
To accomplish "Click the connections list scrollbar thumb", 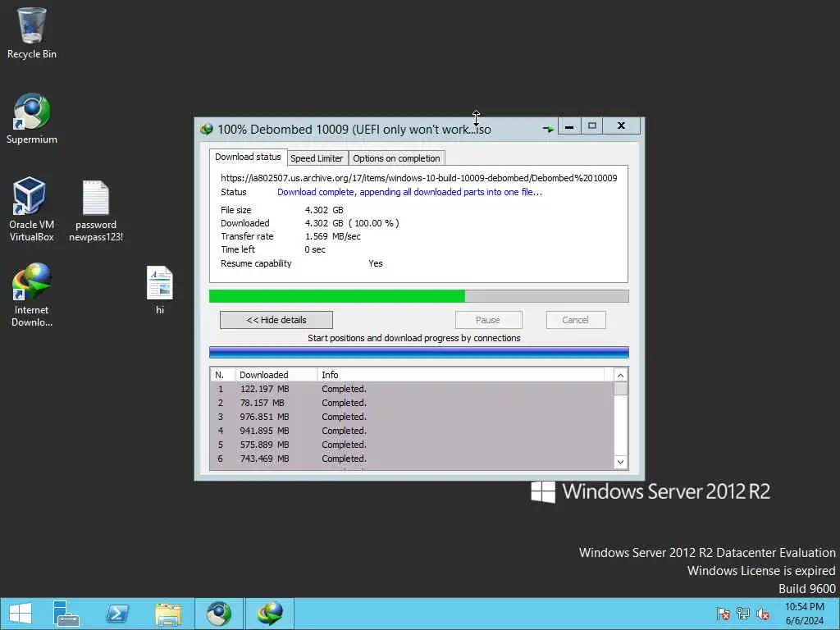I will pos(620,388).
